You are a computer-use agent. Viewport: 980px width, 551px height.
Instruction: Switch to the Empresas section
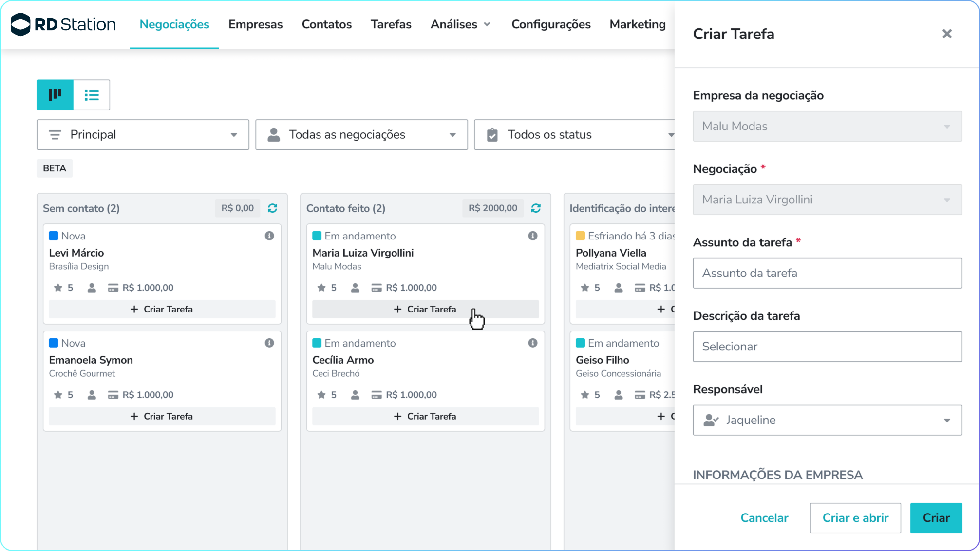point(255,24)
